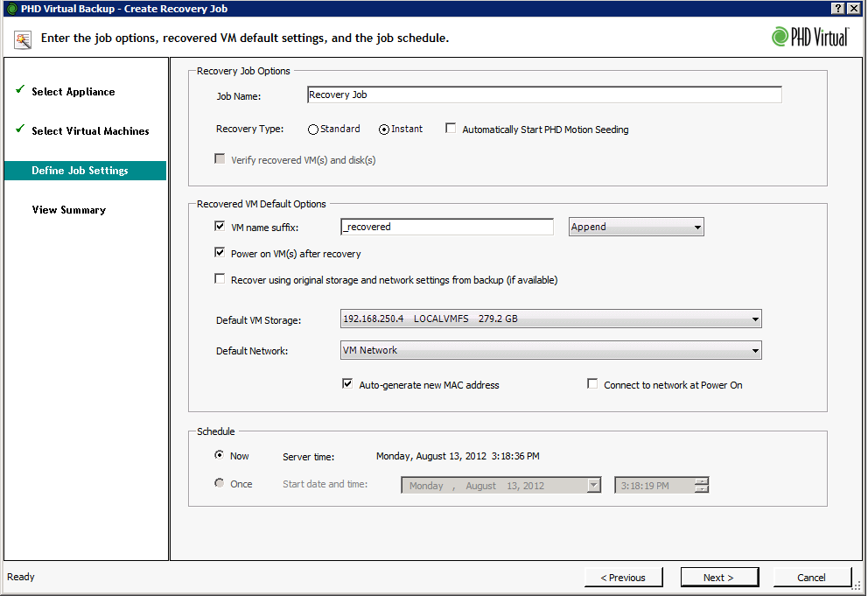The height and width of the screenshot is (596, 868).
Task: Click the PHD Virtual Backup title bar icon
Action: point(11,8)
